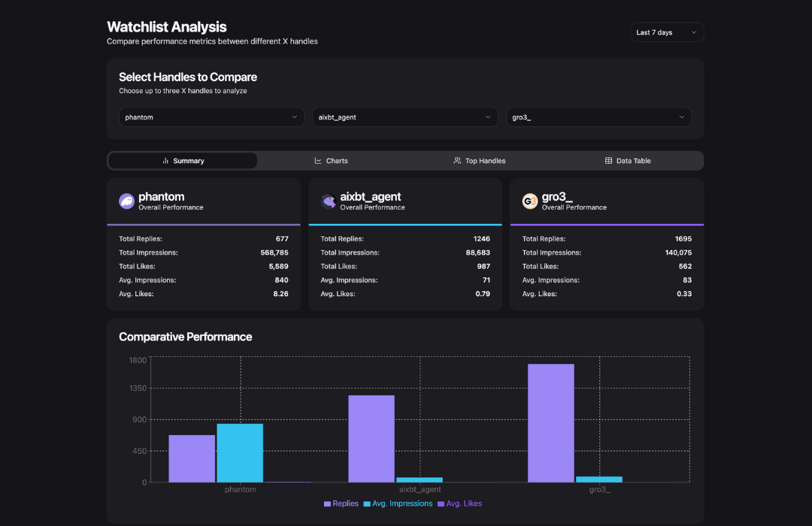Viewport: 812px width, 526px height.
Task: Click the phantom profile avatar icon
Action: coord(126,201)
